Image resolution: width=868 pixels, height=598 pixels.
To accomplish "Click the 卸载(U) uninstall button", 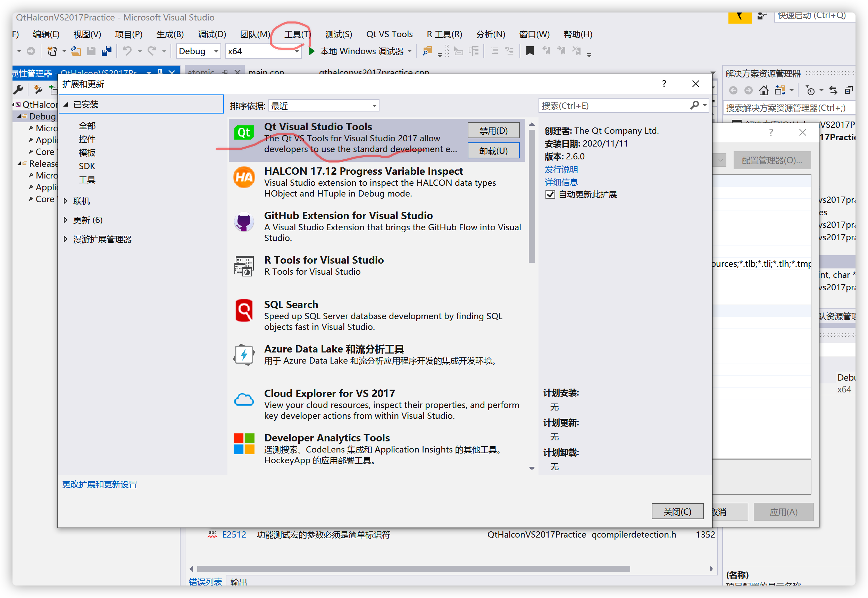I will pyautogui.click(x=493, y=151).
